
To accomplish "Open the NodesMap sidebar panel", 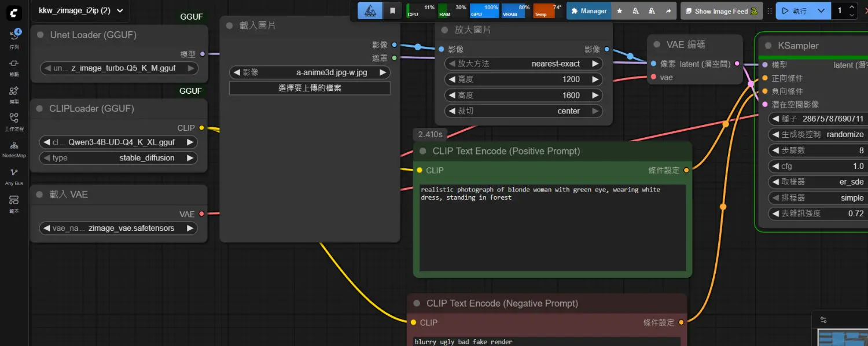I will 14,149.
